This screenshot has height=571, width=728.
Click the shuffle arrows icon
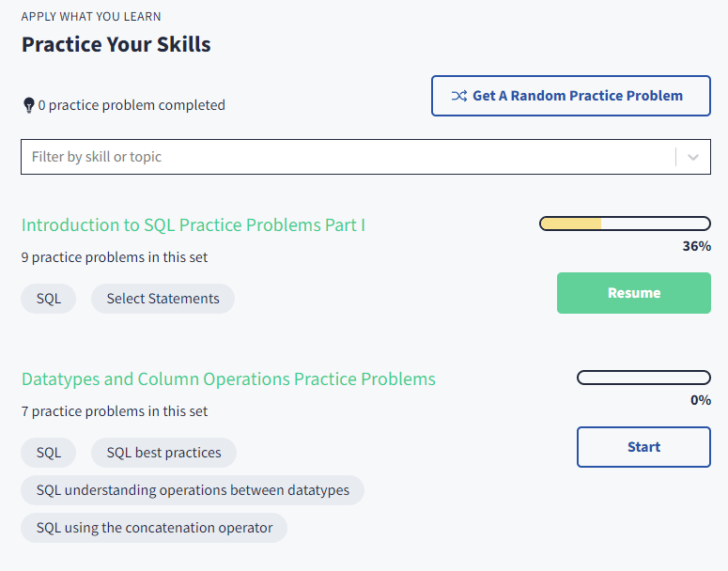[x=458, y=96]
